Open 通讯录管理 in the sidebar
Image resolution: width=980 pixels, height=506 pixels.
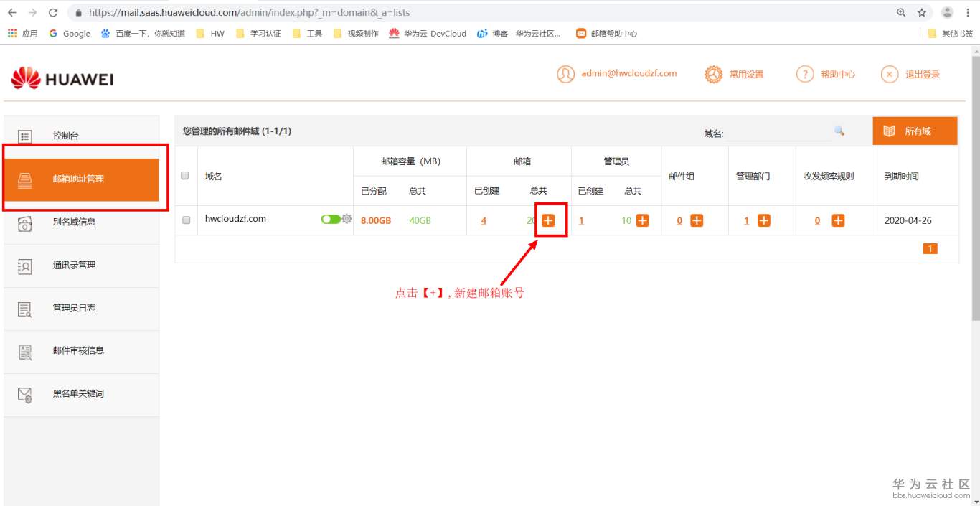(81, 266)
